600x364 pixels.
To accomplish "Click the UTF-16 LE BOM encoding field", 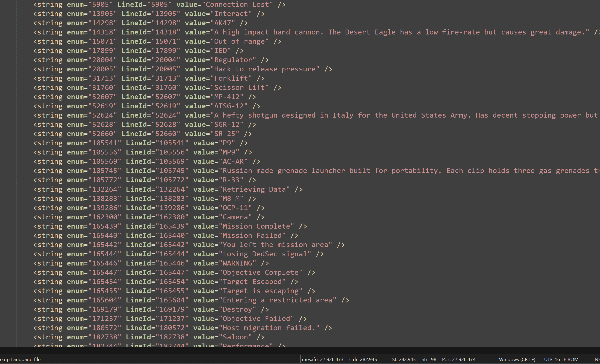I will [x=561, y=359].
